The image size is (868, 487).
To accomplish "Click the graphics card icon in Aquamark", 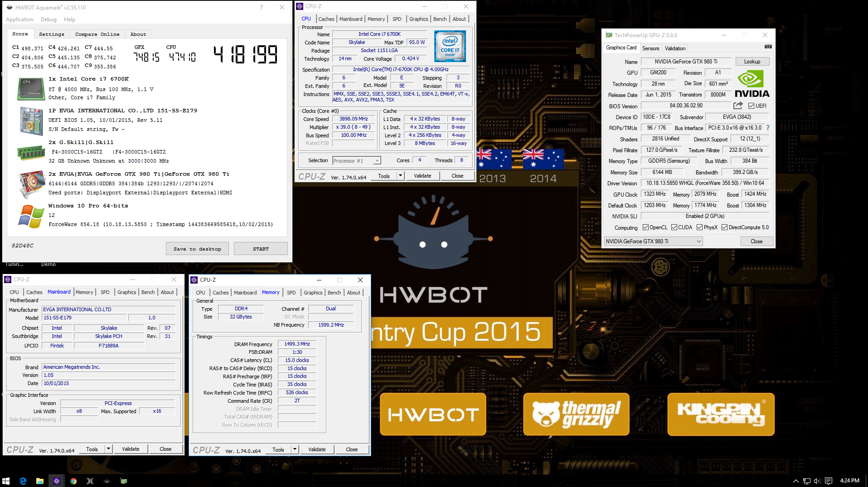I will [31, 184].
